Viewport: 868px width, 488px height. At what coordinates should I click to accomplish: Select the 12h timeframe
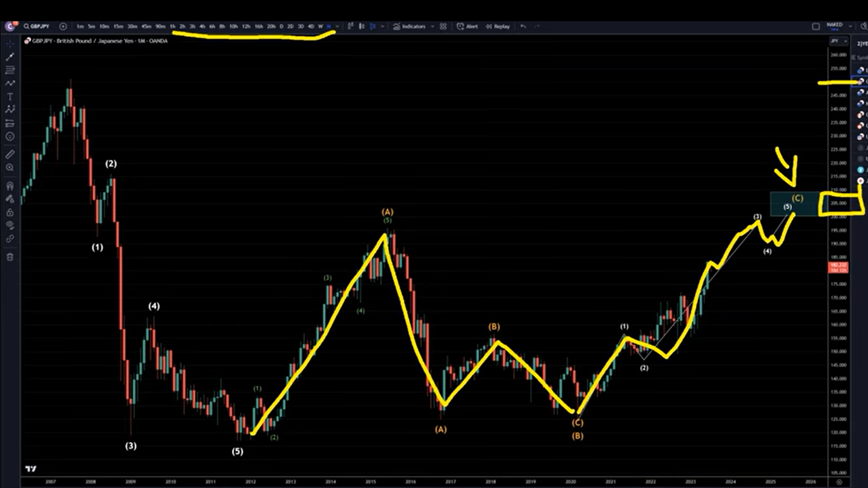click(246, 26)
